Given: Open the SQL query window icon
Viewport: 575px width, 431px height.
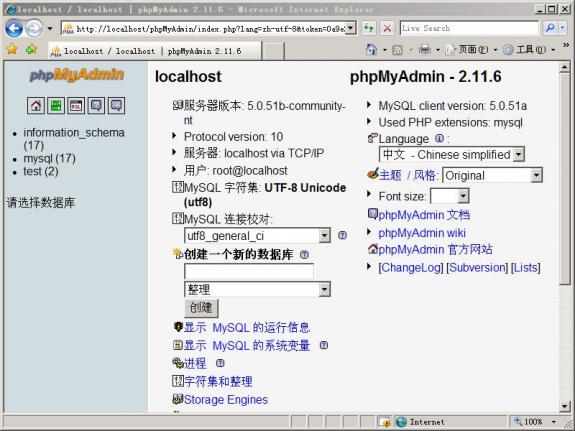Looking at the screenshot, I should coord(76,106).
